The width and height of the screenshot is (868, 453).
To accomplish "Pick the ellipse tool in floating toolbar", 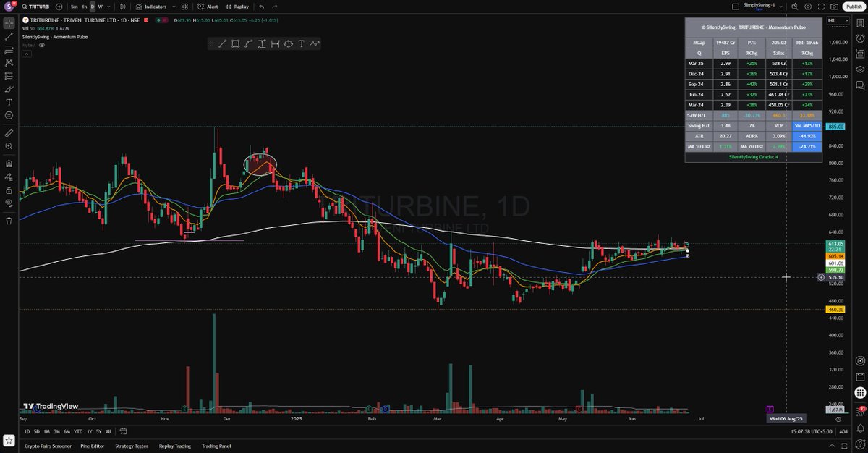I will click(288, 44).
